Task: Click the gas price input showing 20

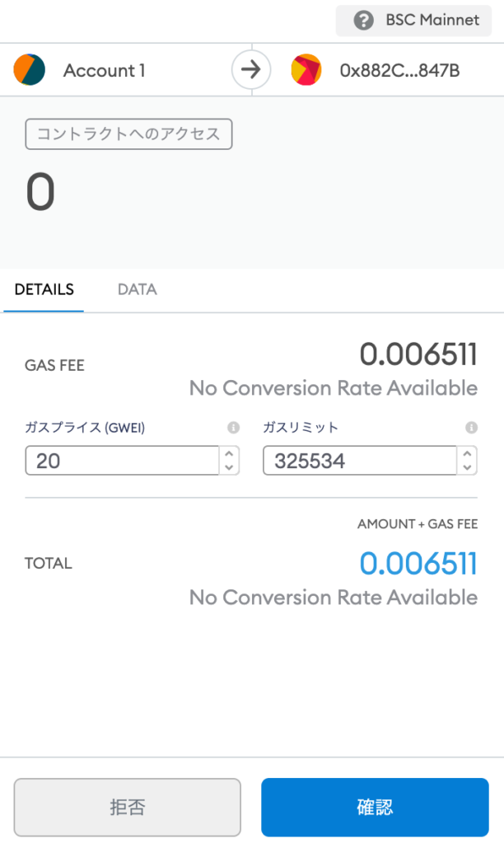Action: point(124,460)
